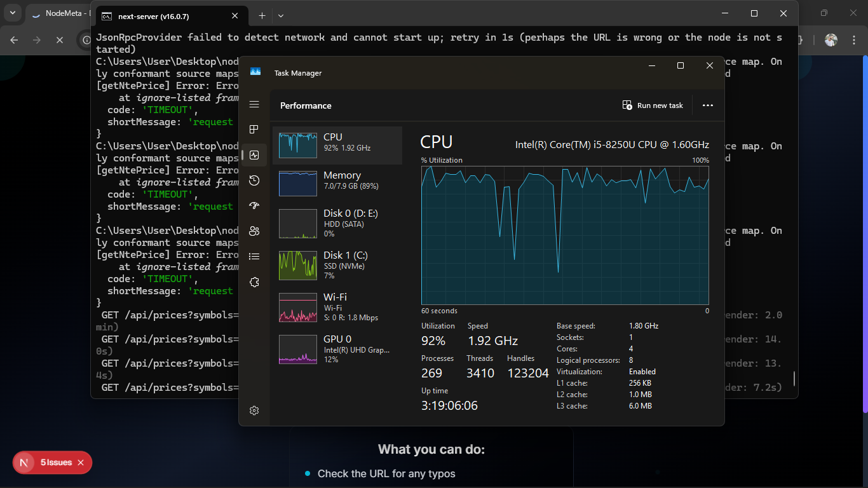Switch to Processes page in sidebar
The height and width of the screenshot is (488, 868).
254,130
